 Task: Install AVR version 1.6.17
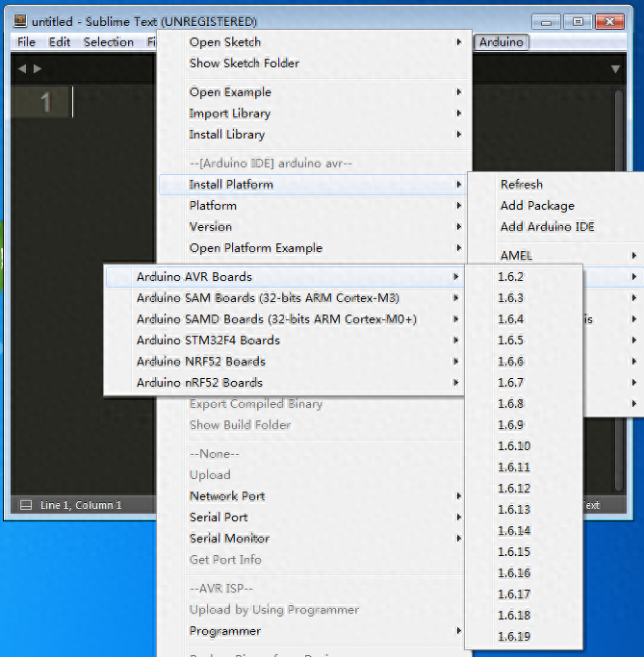point(524,594)
